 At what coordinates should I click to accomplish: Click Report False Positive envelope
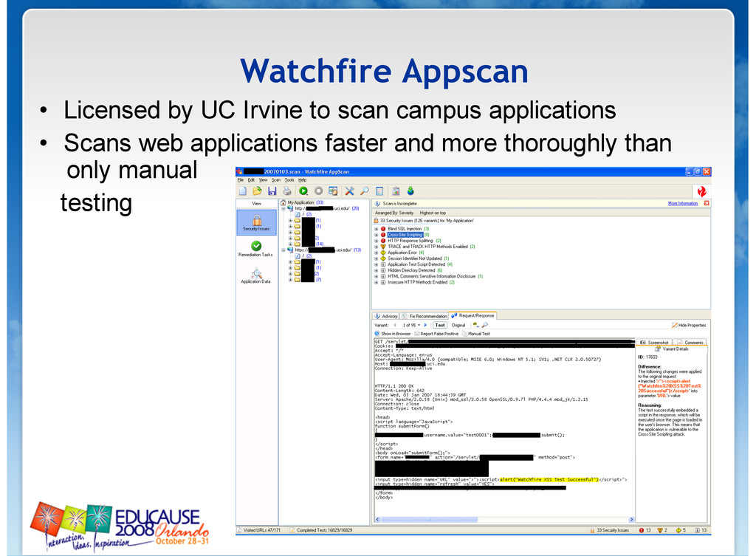pos(436,334)
